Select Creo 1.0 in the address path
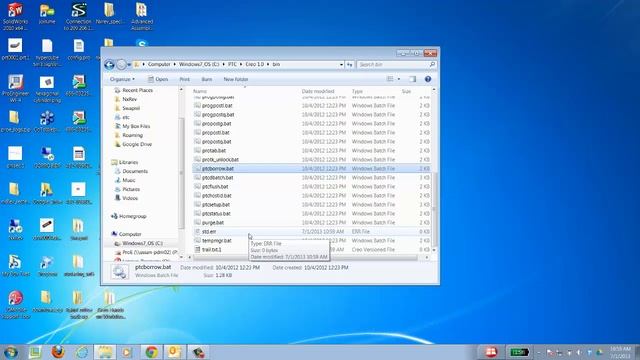Screen dimensions: 640x360 point(254,64)
